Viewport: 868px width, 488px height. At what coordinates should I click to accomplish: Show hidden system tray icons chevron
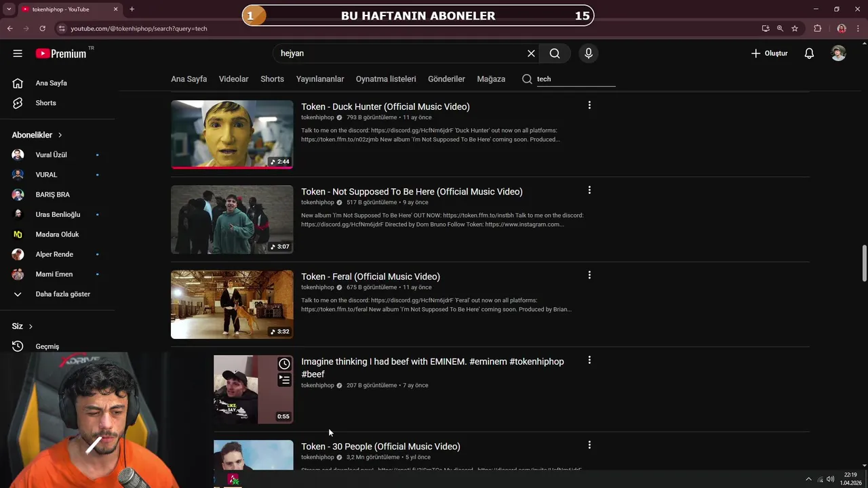point(808,479)
